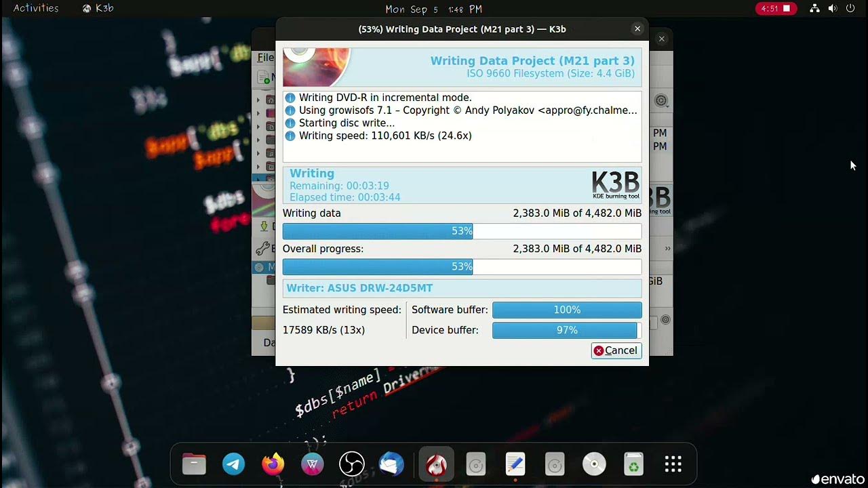The image size is (868, 488).
Task: Click first grey disc drive icon in dock
Action: (476, 464)
